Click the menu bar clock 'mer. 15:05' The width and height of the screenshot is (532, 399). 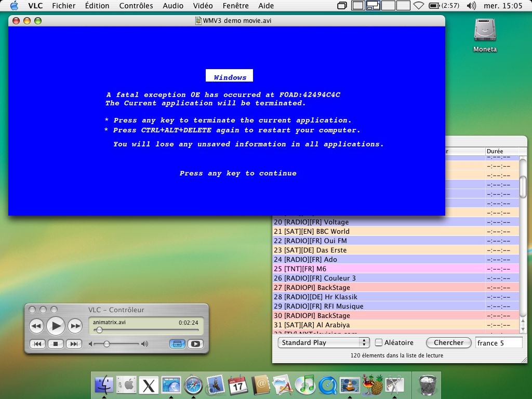(503, 6)
